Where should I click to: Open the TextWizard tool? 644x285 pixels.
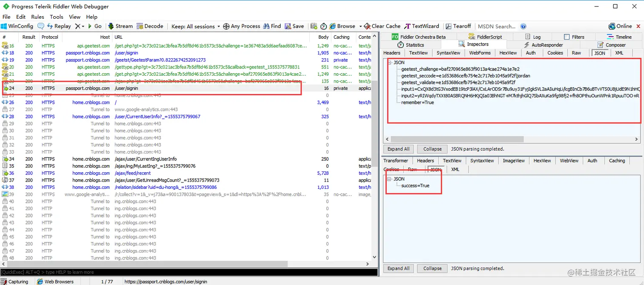click(422, 26)
